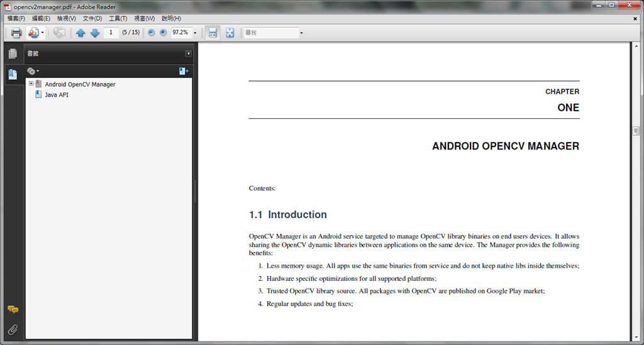Zoom in with plus button
Screen dimensions: 644x345
[x=163, y=33]
